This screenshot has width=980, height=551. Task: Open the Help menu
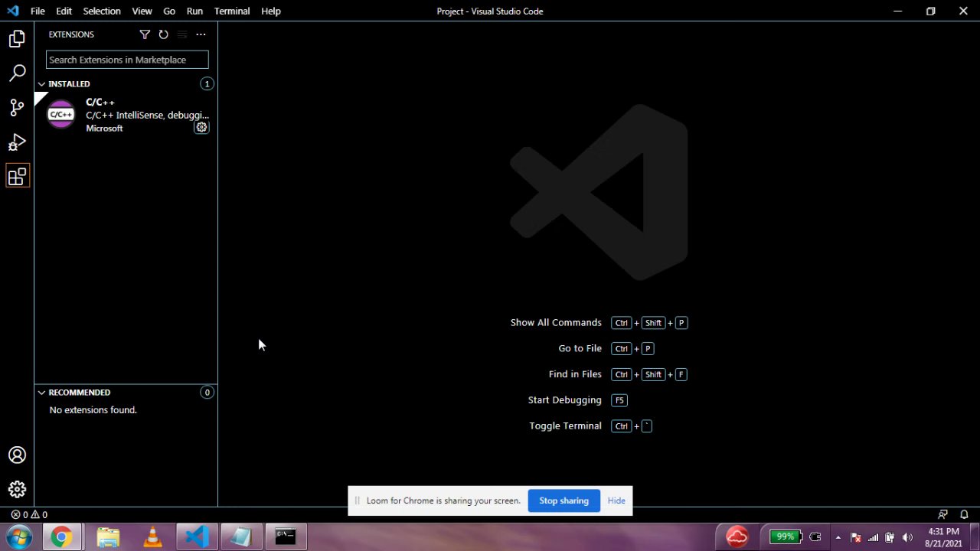click(271, 11)
